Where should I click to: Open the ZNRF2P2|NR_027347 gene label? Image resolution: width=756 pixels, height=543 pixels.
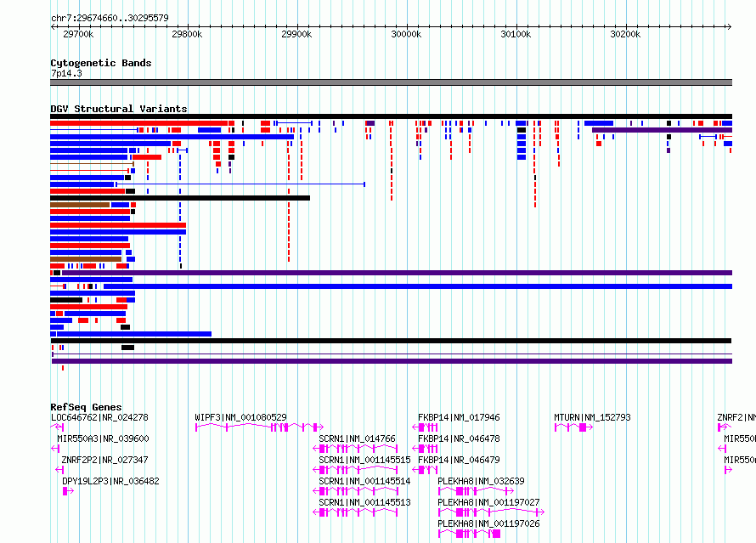pyautogui.click(x=104, y=460)
